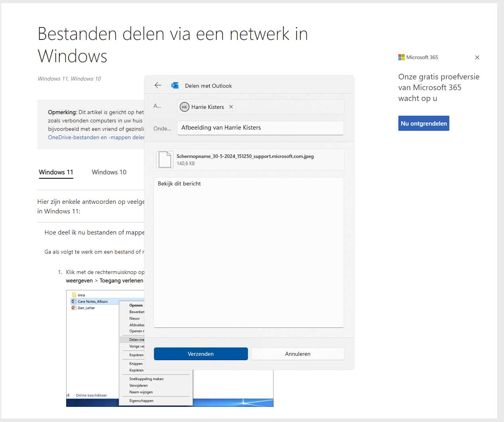This screenshot has height=422, width=504.
Task: Switch to the Windows 10 tab
Action: 109,172
